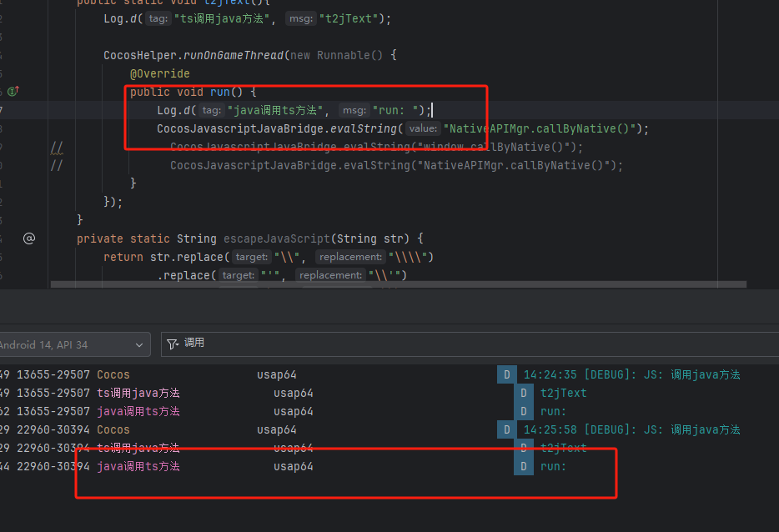This screenshot has width=779, height=532.
Task: Click the 14:24:35 [DEBUG] log message
Action: pyautogui.click(x=631, y=374)
